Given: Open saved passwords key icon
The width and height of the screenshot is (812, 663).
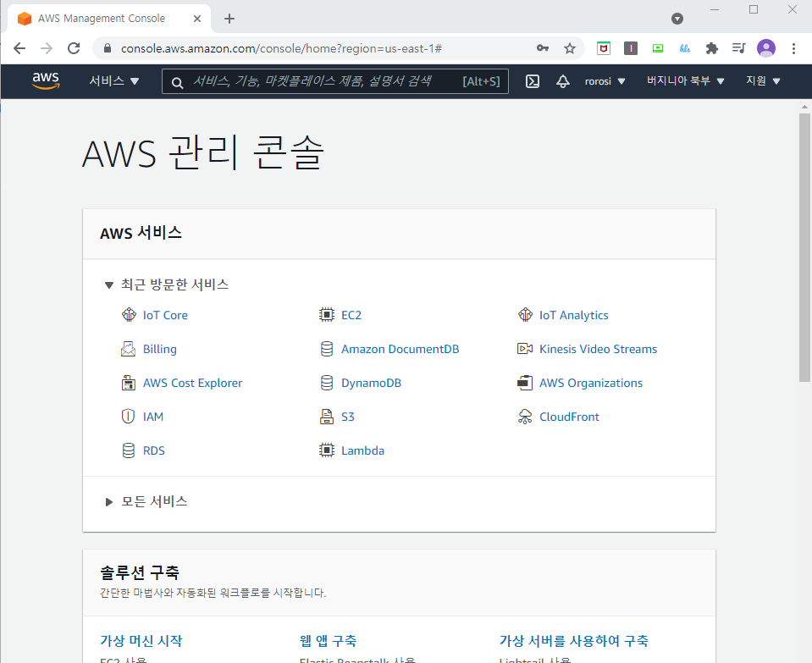Looking at the screenshot, I should [543, 48].
